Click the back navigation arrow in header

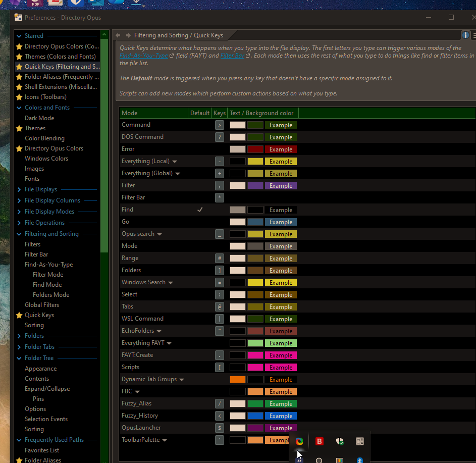point(118,35)
